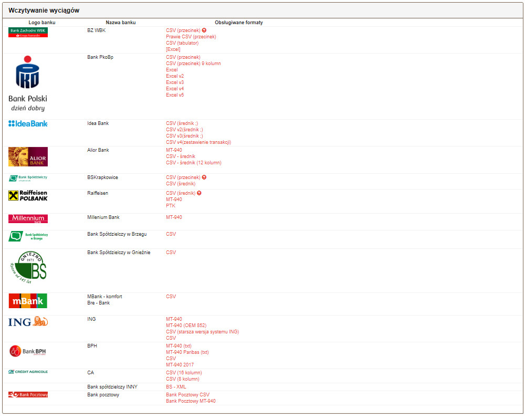This screenshot has height=420, width=525.
Task: Click the 'Logo banku' column header
Action: click(x=42, y=23)
